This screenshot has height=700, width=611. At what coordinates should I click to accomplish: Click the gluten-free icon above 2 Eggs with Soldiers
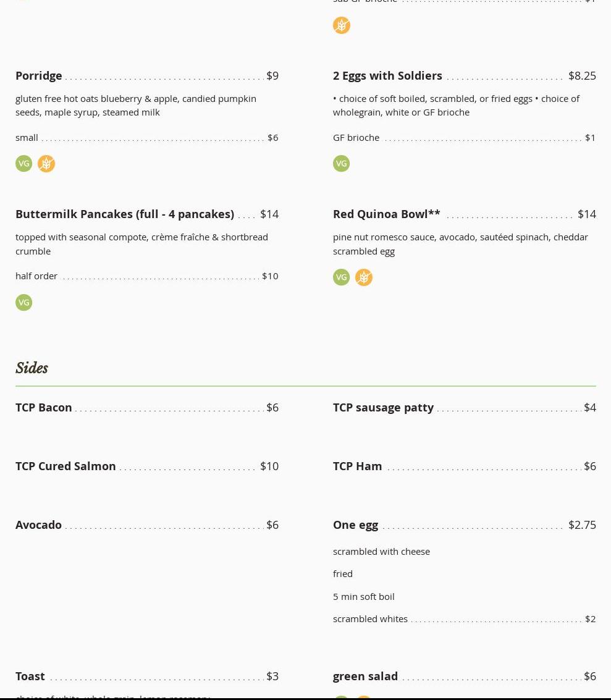pyautogui.click(x=341, y=25)
